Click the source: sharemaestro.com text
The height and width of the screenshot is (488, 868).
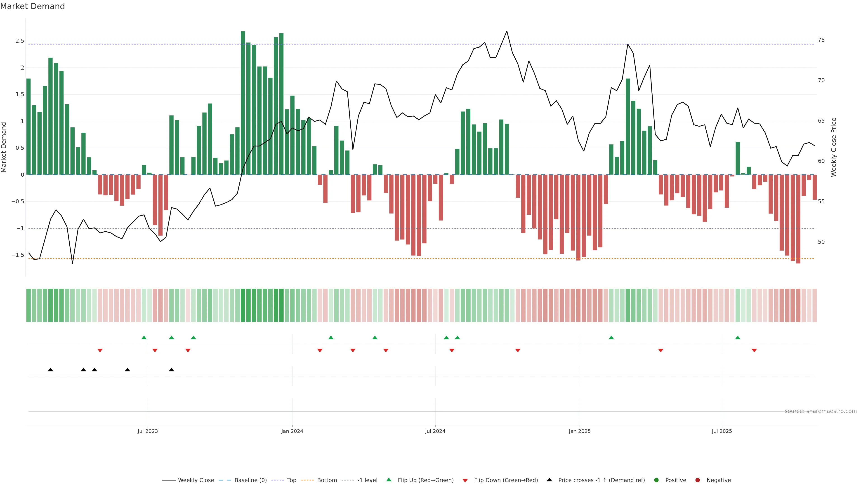[x=821, y=411]
